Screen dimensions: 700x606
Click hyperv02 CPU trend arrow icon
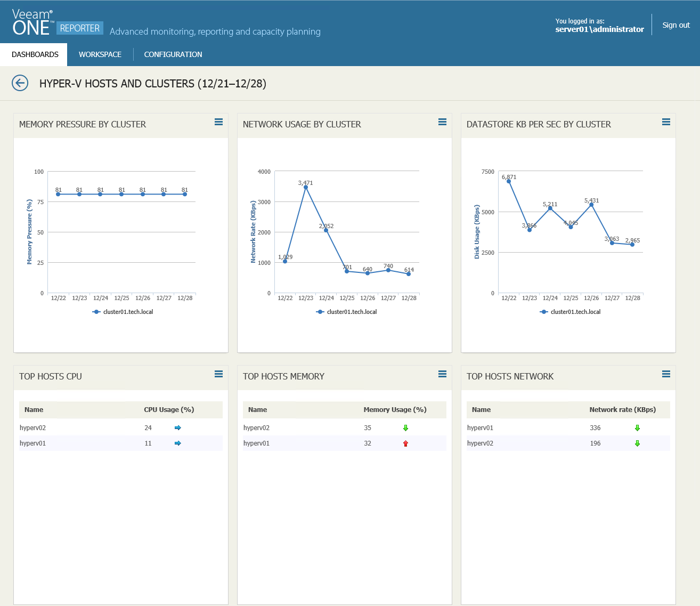click(x=178, y=428)
